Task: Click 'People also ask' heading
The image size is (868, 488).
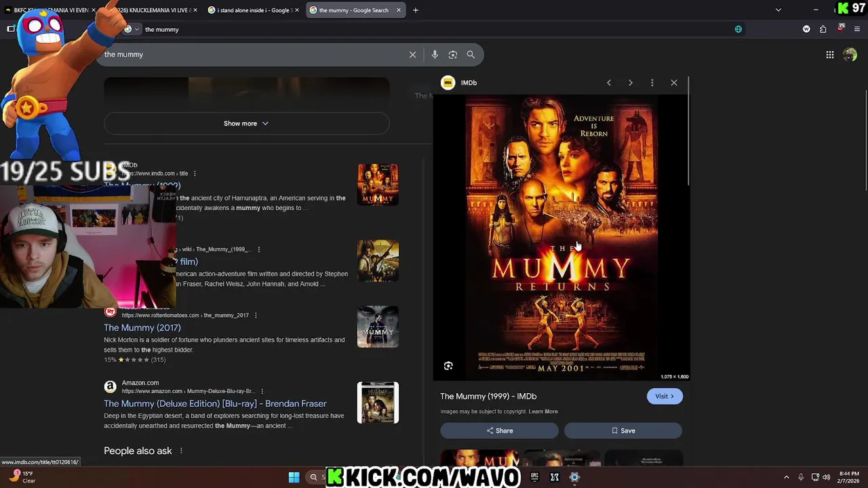Action: 138,451
